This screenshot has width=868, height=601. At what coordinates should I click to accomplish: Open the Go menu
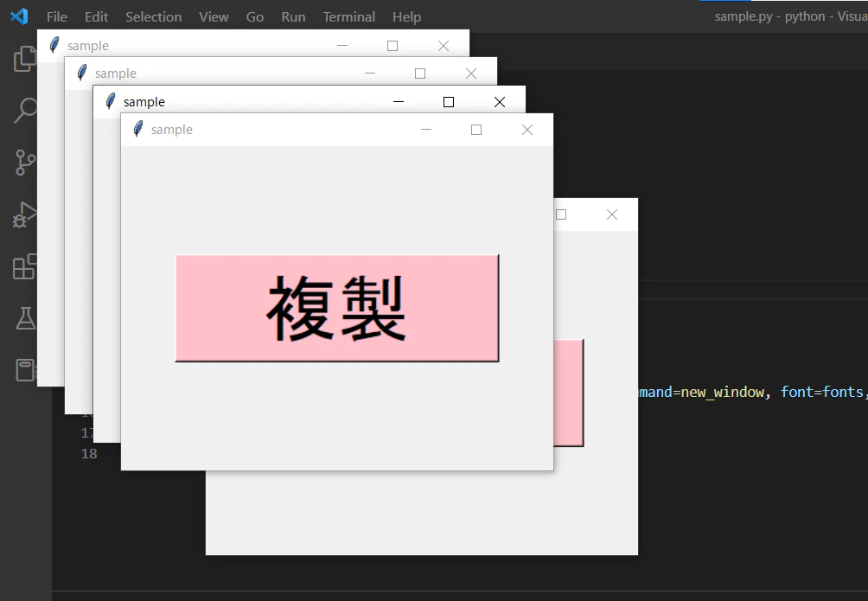click(x=255, y=16)
